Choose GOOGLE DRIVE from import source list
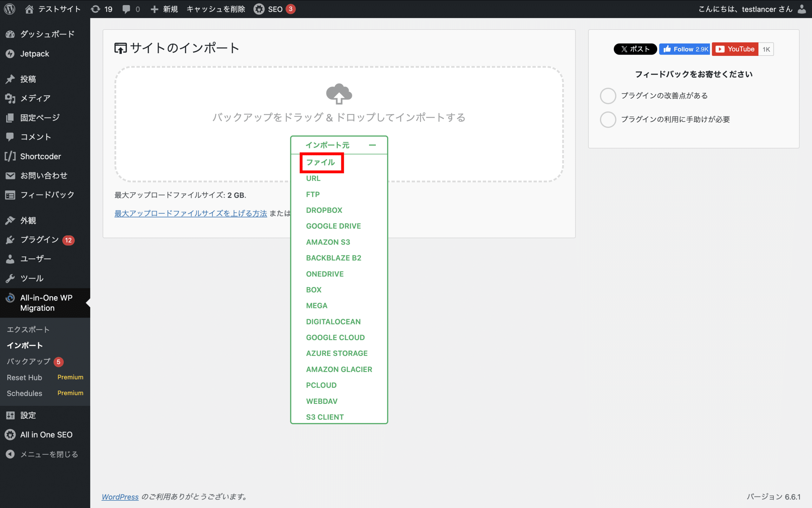Viewport: 812px width, 508px height. (333, 226)
